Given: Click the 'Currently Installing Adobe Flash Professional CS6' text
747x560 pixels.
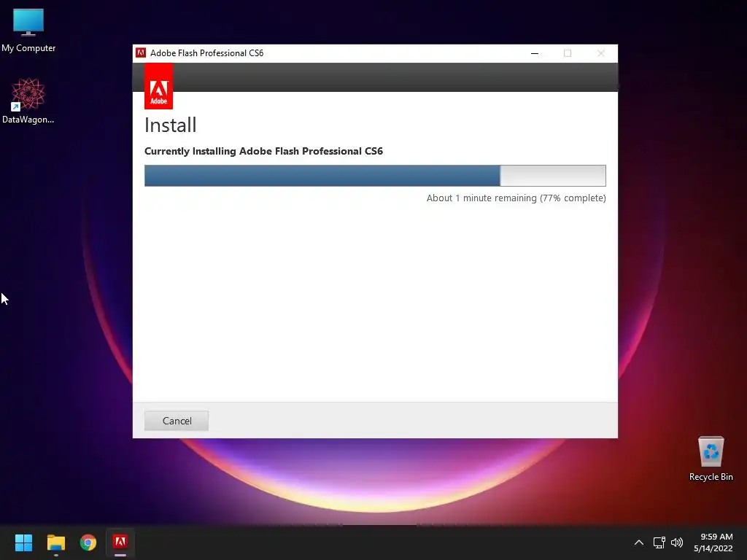Looking at the screenshot, I should 263,151.
